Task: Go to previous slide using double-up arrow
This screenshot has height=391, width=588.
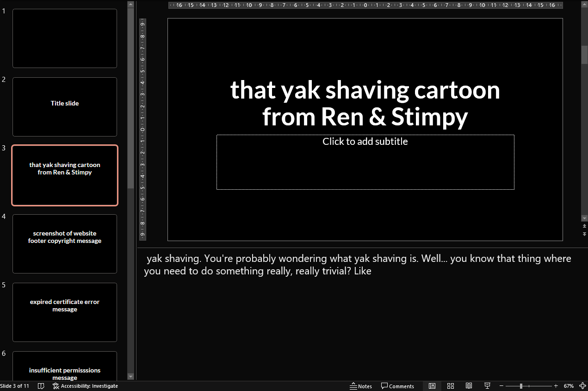Action: [x=584, y=227]
